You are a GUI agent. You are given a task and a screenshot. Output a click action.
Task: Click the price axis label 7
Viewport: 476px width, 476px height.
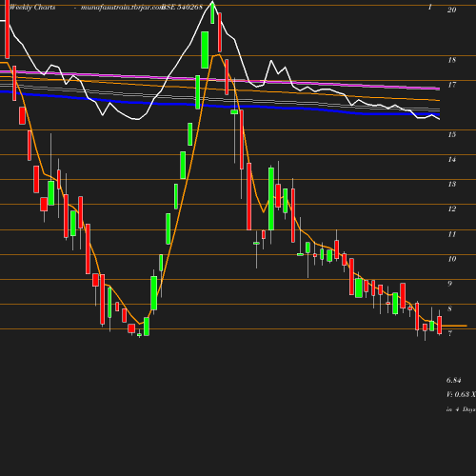coord(449,333)
